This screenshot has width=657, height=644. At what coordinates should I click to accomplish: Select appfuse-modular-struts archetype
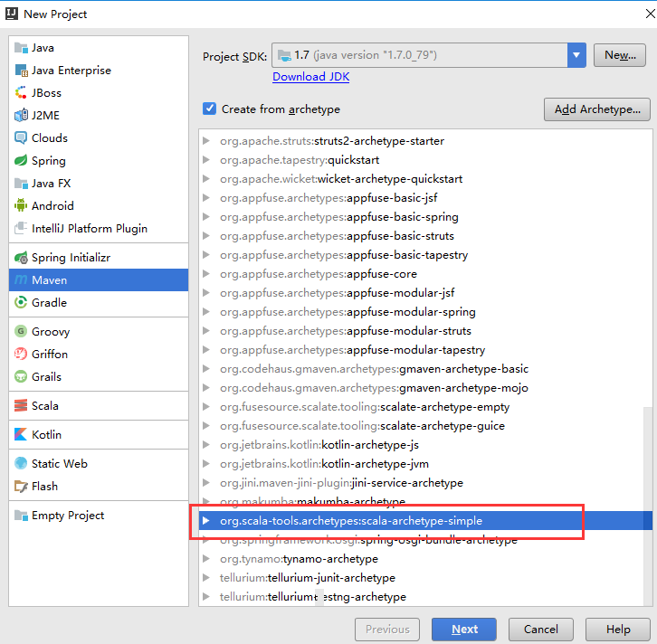click(425, 331)
